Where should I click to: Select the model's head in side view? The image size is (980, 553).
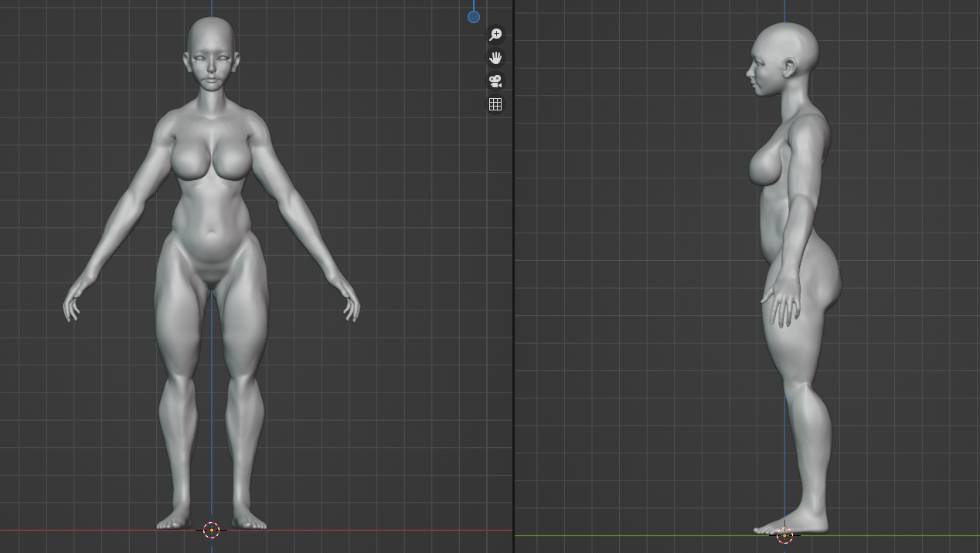(788, 50)
